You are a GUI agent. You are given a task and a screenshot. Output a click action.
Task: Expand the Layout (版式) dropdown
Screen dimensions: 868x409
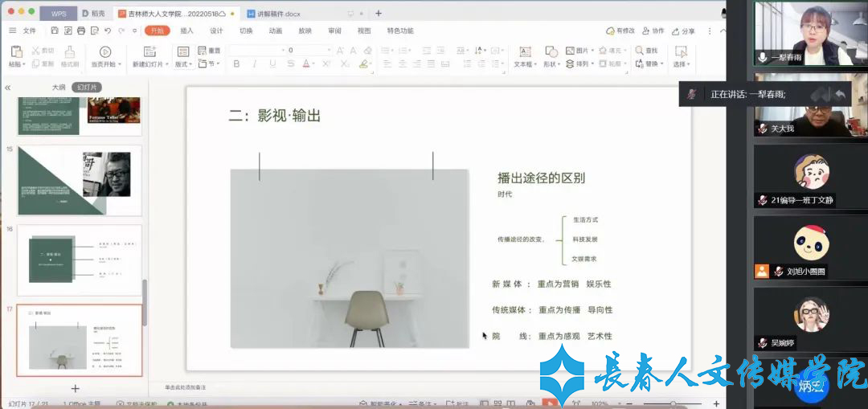click(182, 64)
